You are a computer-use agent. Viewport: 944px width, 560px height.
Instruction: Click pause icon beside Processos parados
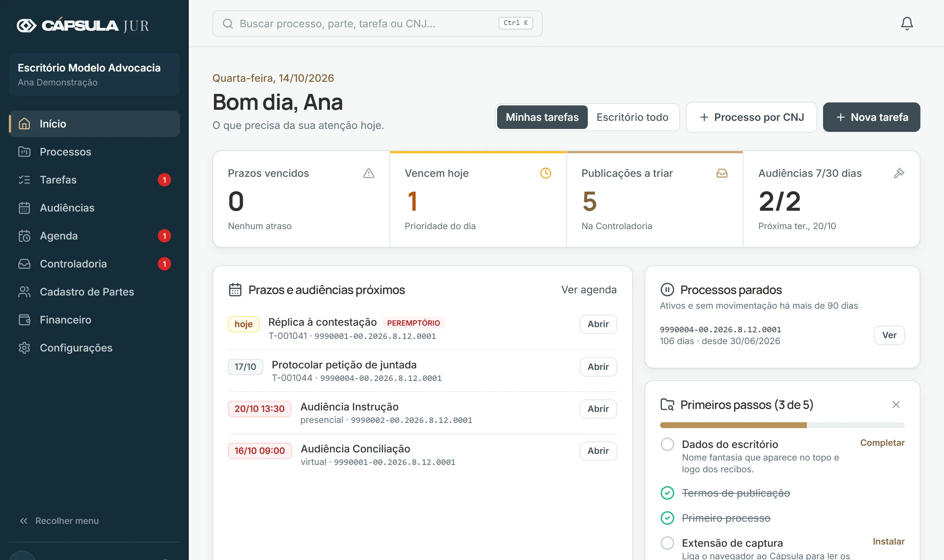pos(667,290)
